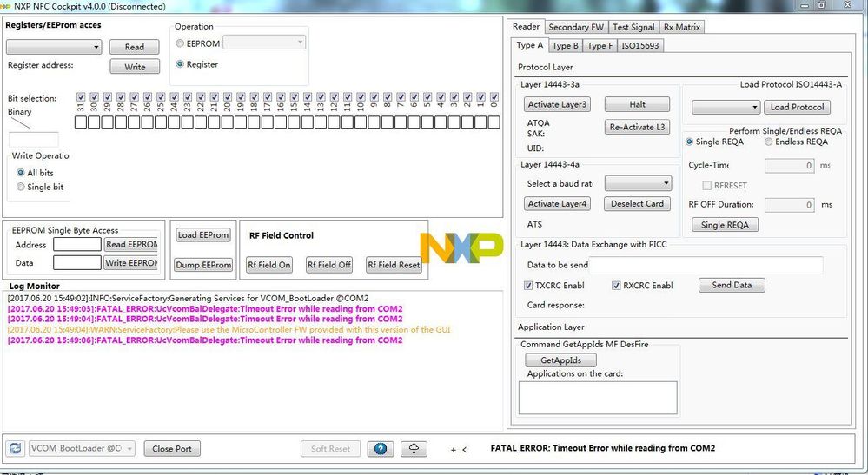Image resolution: width=868 pixels, height=475 pixels.
Task: Click the Activate Layer3 button
Action: pyautogui.click(x=557, y=104)
